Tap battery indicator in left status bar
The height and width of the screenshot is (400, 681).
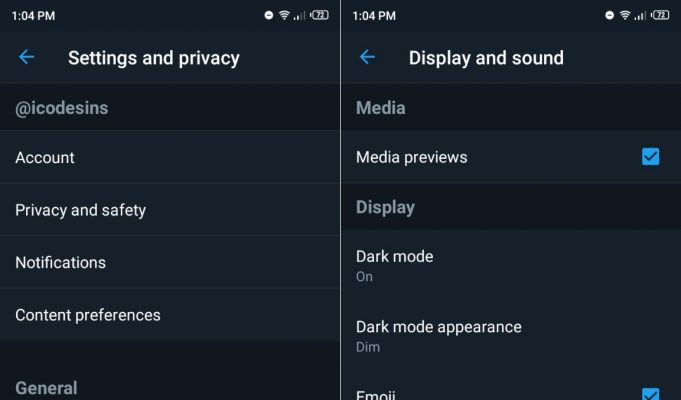(x=319, y=15)
